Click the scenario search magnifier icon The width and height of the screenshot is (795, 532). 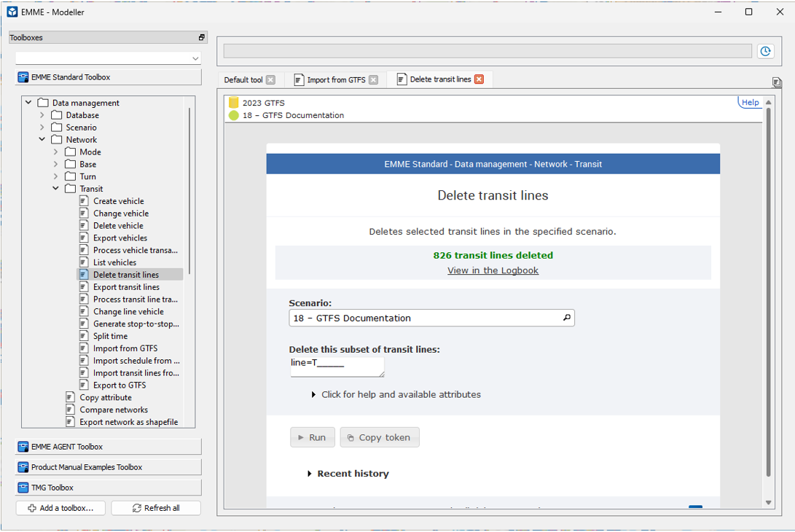567,318
